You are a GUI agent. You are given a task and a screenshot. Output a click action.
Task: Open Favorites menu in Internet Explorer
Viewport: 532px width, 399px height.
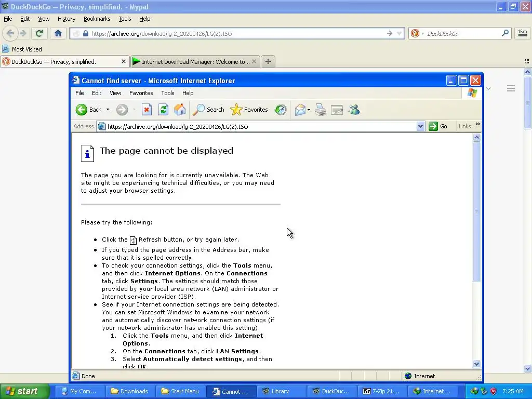tap(141, 93)
